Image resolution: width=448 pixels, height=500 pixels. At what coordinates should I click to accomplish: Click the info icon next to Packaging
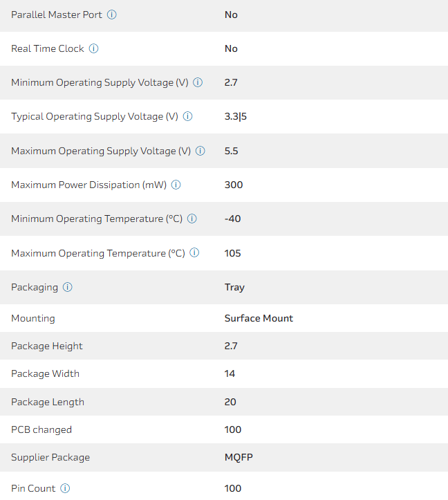pyautogui.click(x=68, y=287)
